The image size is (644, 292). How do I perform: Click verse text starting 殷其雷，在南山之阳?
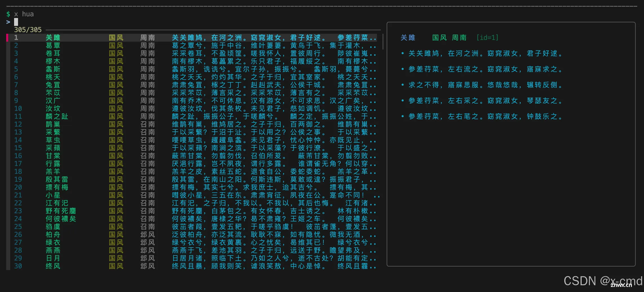click(x=274, y=179)
